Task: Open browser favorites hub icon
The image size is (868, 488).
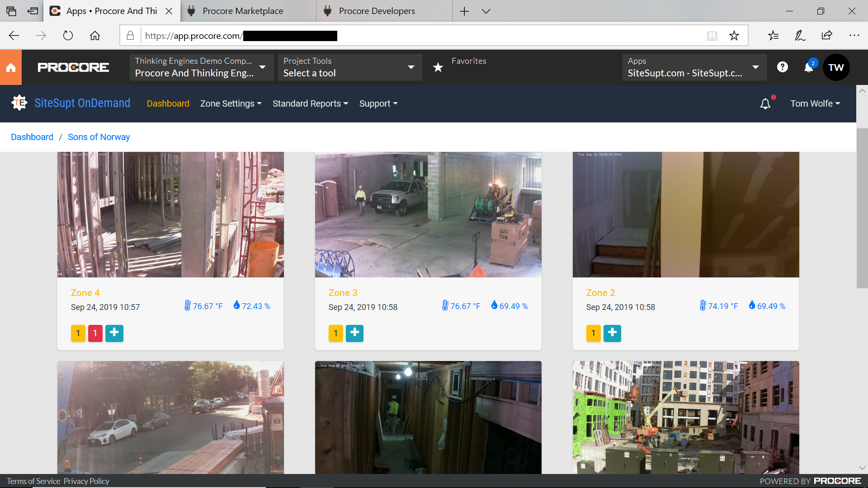Action: 774,36
